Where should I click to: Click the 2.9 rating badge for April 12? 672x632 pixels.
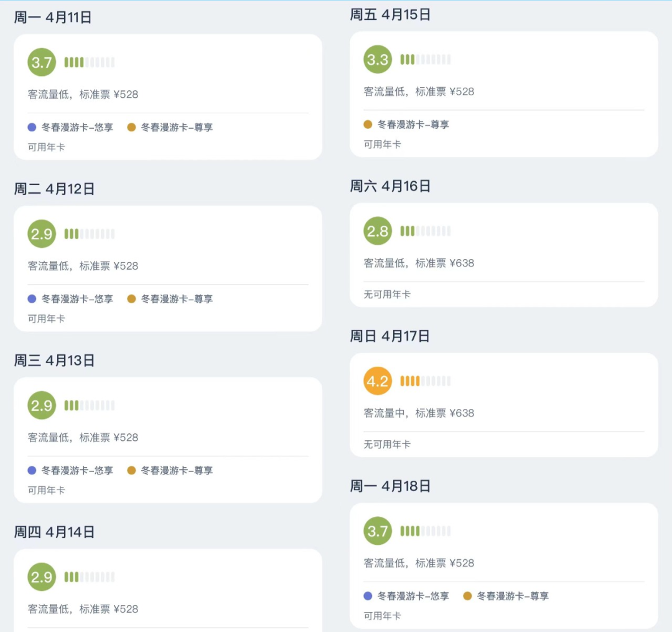tap(42, 234)
